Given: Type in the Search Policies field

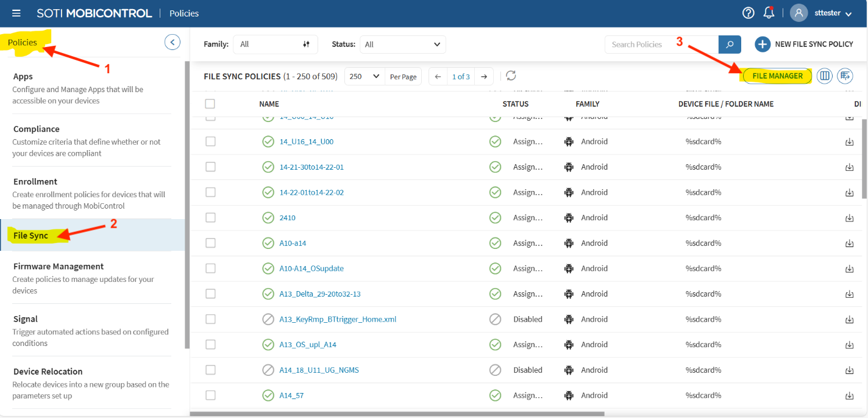Looking at the screenshot, I should (661, 45).
